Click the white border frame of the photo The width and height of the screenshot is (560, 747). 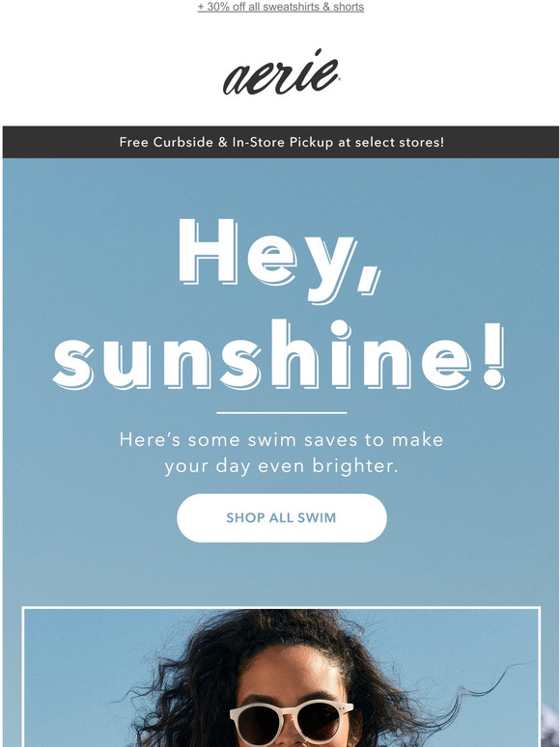pyautogui.click(x=281, y=608)
